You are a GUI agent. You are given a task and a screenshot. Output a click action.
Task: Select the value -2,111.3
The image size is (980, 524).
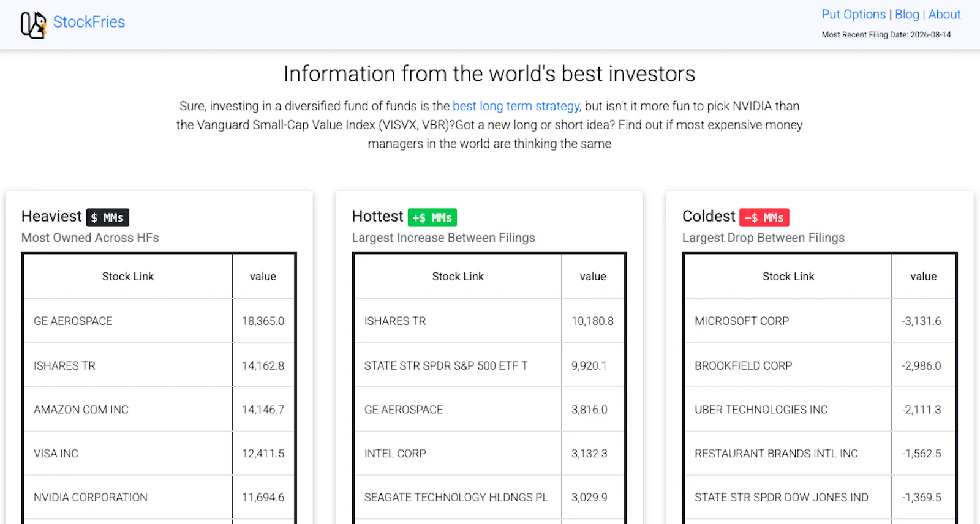[921, 410]
